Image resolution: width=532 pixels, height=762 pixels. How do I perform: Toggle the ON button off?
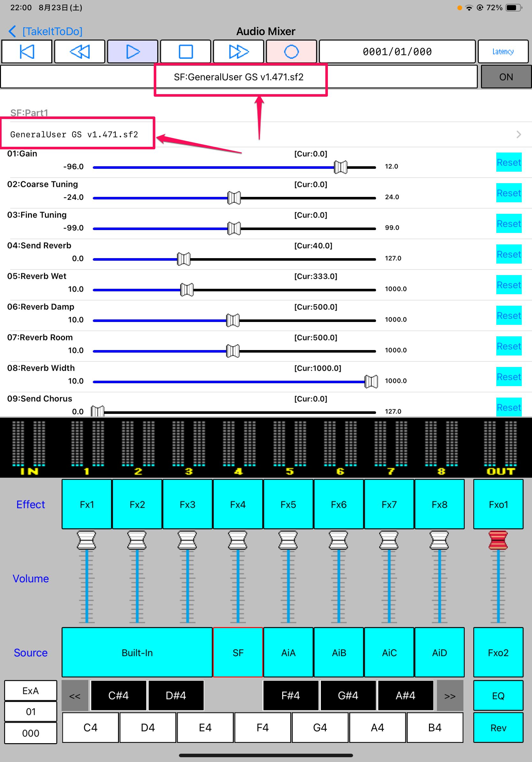pyautogui.click(x=506, y=77)
